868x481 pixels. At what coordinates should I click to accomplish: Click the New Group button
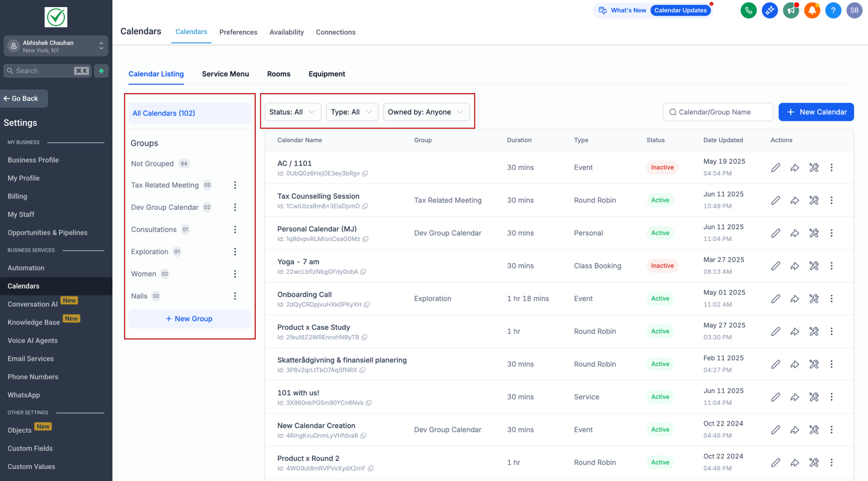tap(189, 319)
